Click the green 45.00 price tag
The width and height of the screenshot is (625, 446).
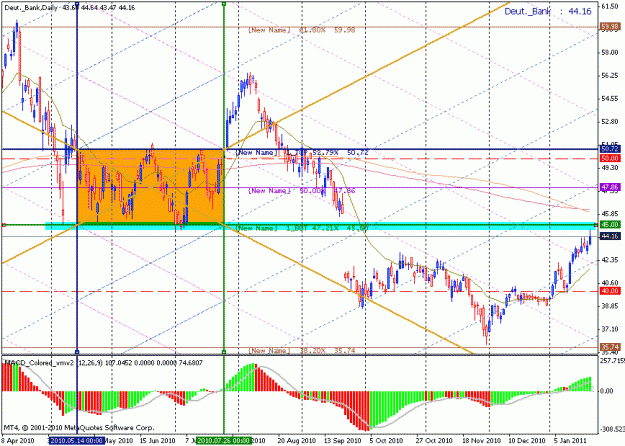[x=610, y=225]
